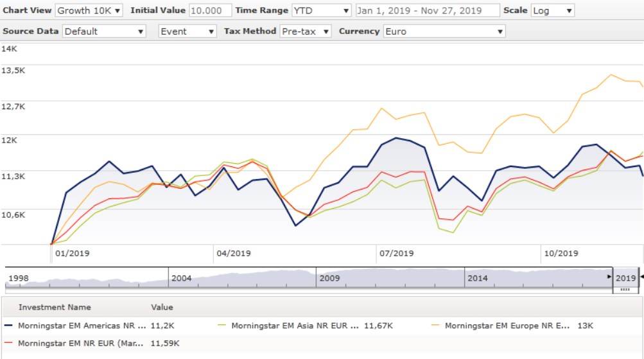Change the Tax Method dropdown
Image resolution: width=644 pixels, height=359 pixels.
pyautogui.click(x=306, y=31)
